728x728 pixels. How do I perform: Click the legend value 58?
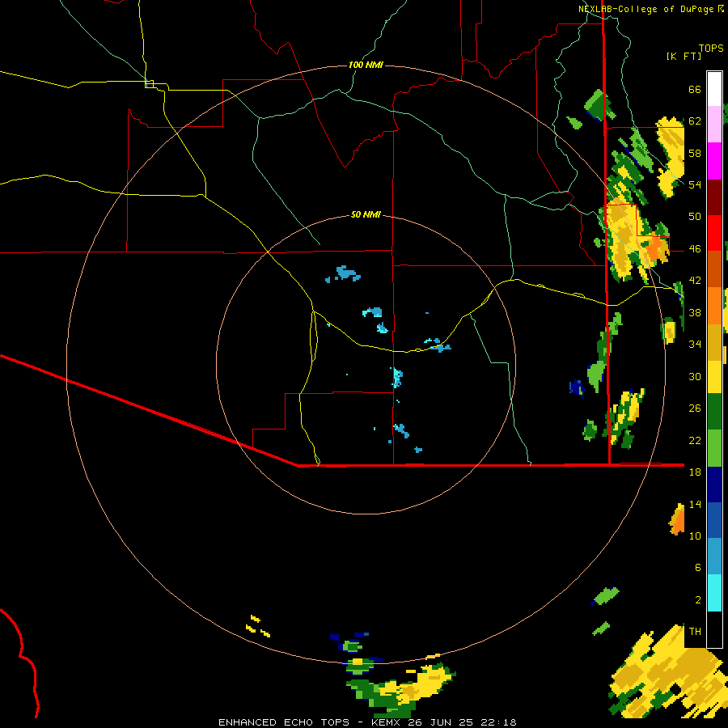695,153
